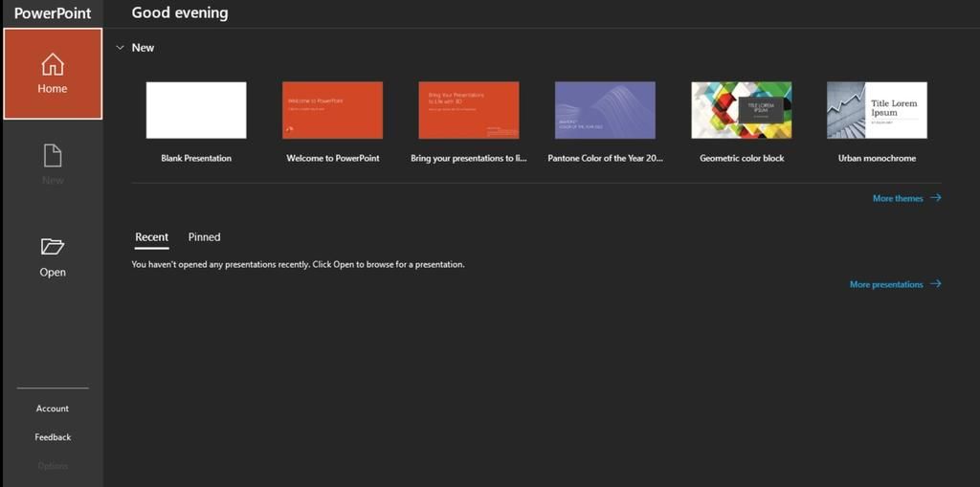
Task: Pick the Pantone Color of the Year thumbnail
Action: click(x=605, y=110)
